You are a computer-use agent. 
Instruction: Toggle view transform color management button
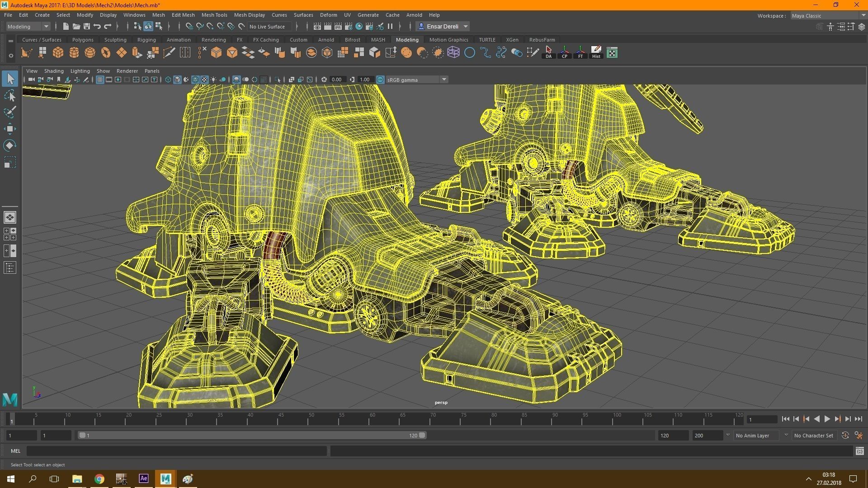click(x=380, y=80)
